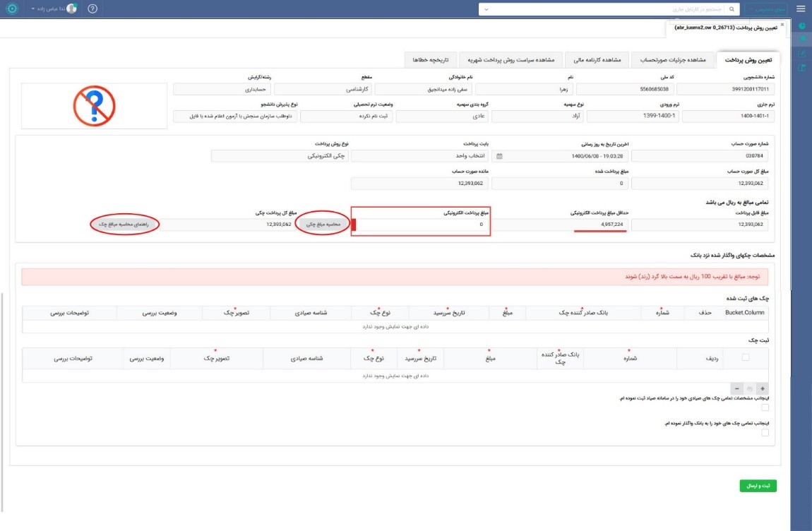This screenshot has width=812, height=531.
Task: Open the help question mark icon
Action: pyautogui.click(x=92, y=8)
